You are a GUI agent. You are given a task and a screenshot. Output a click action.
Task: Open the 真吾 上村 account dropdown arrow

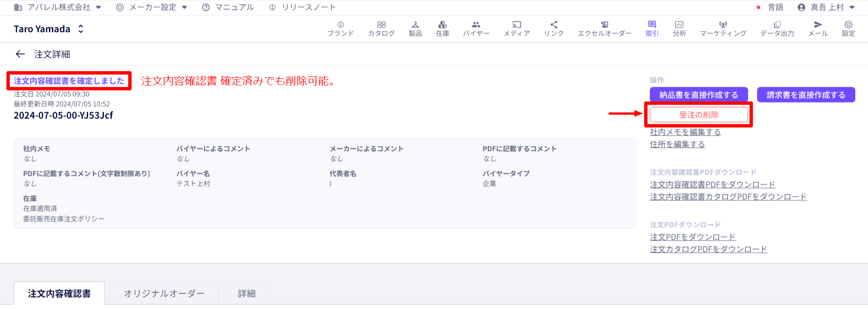click(852, 7)
